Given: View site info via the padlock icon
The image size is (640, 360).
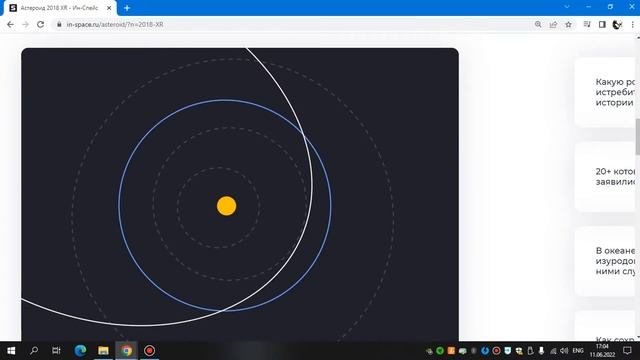Looking at the screenshot, I should (x=59, y=24).
